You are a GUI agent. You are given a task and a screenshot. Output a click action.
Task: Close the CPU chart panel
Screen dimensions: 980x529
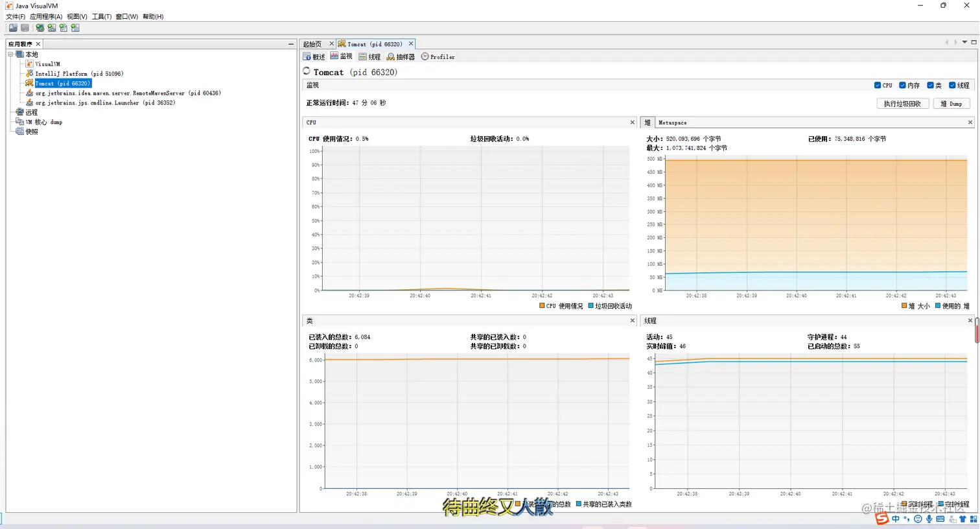coord(633,123)
